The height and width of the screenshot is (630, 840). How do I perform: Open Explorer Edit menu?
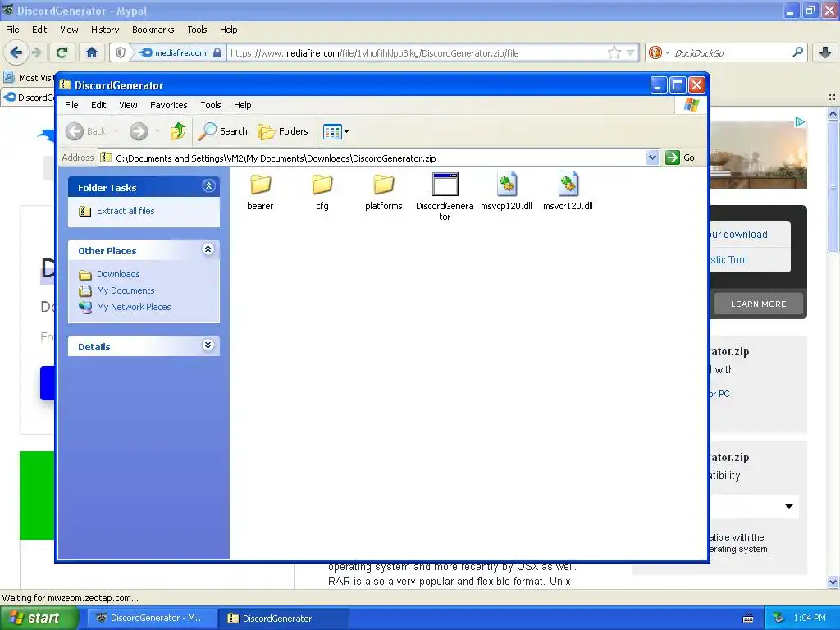pyautogui.click(x=98, y=105)
